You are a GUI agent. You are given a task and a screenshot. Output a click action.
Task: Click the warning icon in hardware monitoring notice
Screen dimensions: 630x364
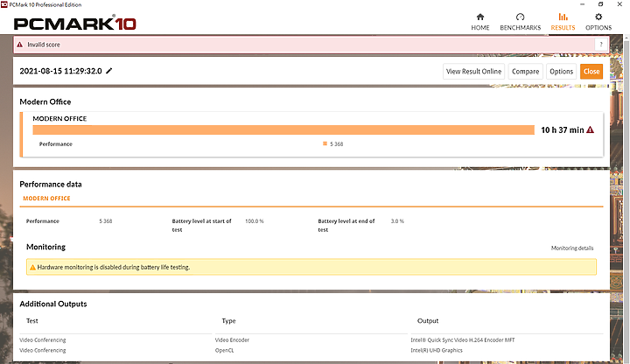(x=33, y=267)
